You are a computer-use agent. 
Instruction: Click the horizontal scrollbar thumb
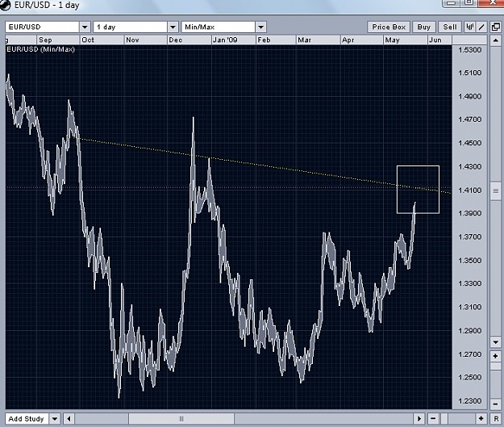coord(181,419)
